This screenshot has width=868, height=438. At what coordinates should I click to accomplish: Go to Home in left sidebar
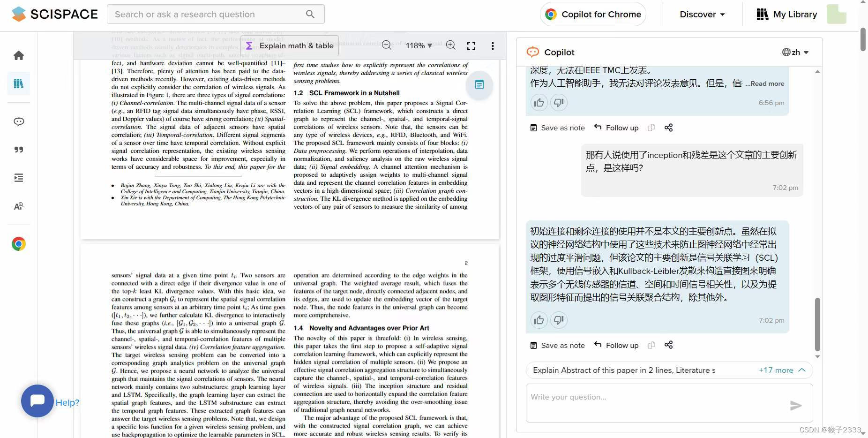[19, 55]
